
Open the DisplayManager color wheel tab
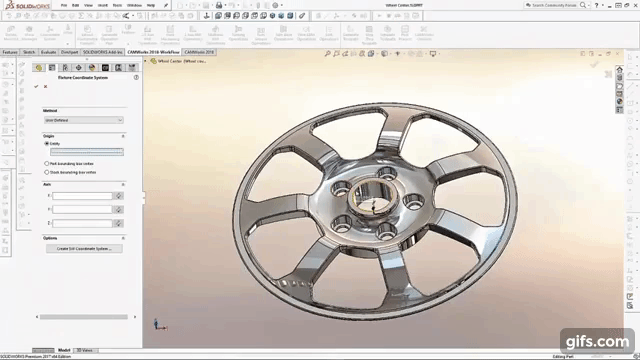(92, 68)
